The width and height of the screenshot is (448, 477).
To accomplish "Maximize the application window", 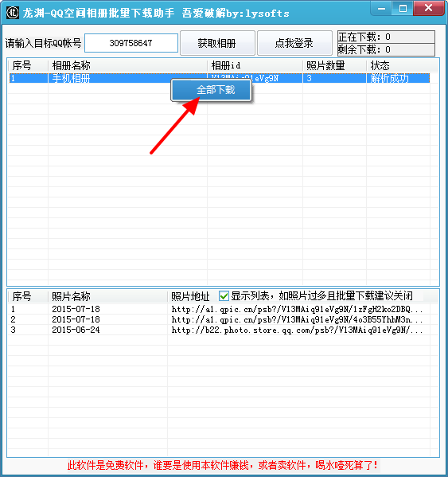I will click(403, 8).
